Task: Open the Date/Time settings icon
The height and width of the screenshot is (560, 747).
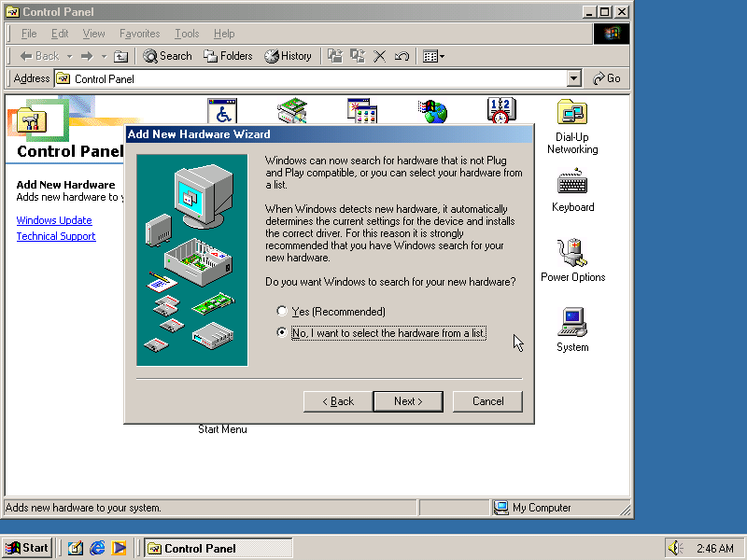Action: coord(500,110)
